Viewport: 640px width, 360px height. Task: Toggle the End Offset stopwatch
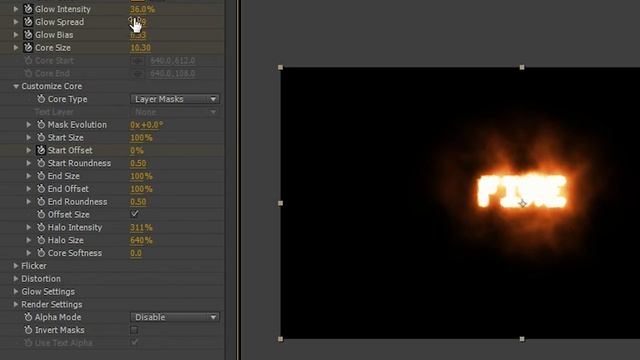[x=41, y=189]
